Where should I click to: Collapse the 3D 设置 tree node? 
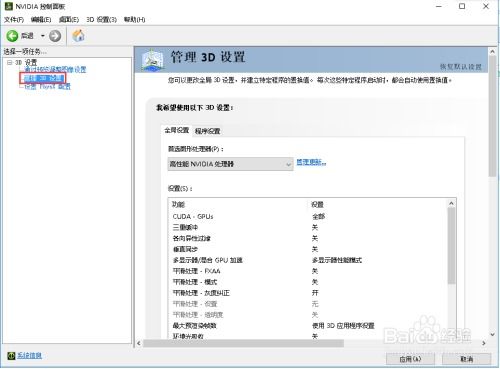click(x=9, y=62)
